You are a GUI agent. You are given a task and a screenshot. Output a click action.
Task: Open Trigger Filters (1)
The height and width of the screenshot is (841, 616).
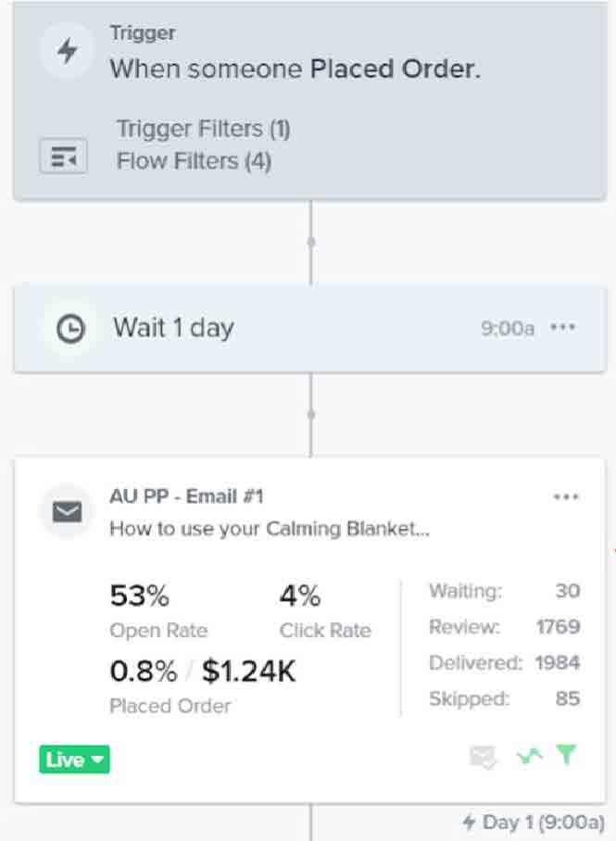tap(204, 130)
